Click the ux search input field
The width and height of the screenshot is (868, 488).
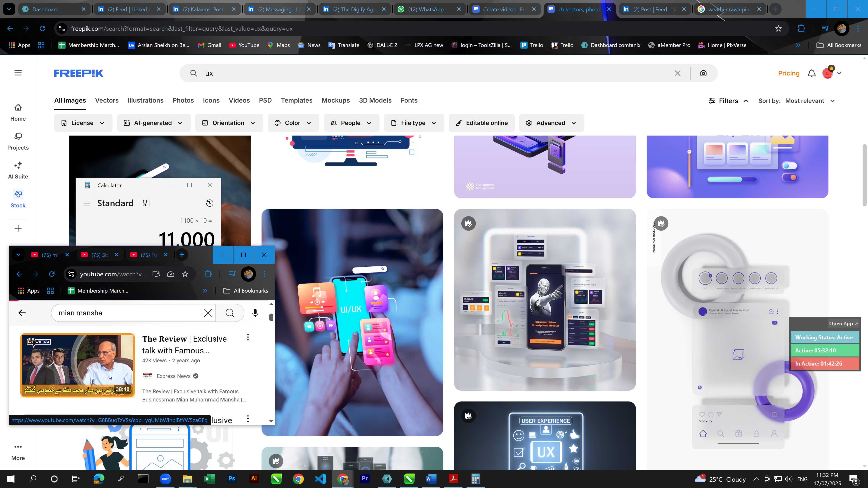(435, 73)
